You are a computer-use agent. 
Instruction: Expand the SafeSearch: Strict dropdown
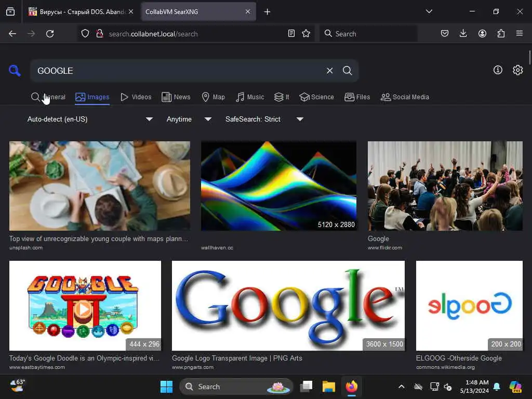[264, 119]
